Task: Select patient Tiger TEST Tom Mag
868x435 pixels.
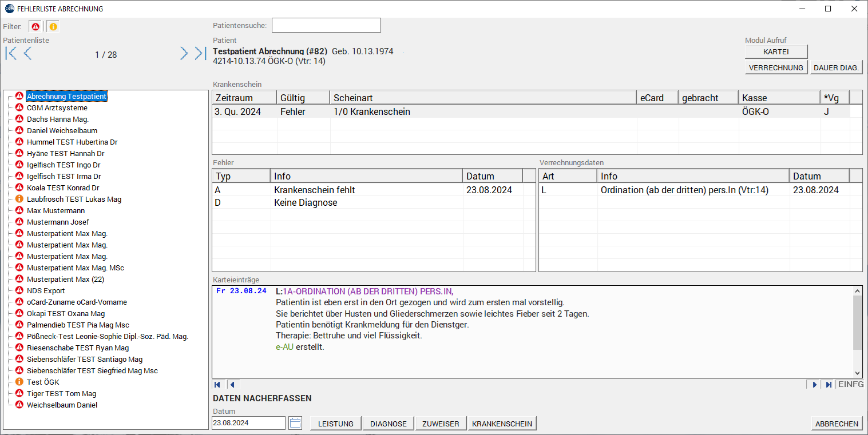Action: (61, 393)
